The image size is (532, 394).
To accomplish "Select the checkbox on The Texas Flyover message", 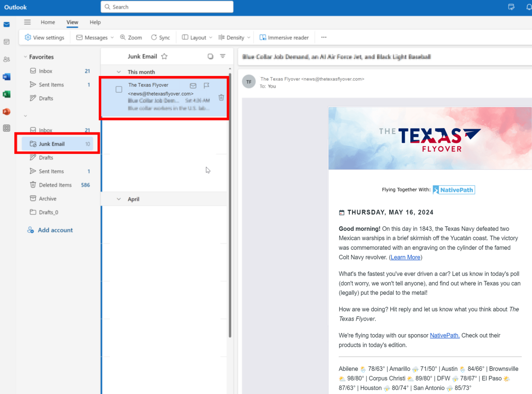I will (x=119, y=89).
